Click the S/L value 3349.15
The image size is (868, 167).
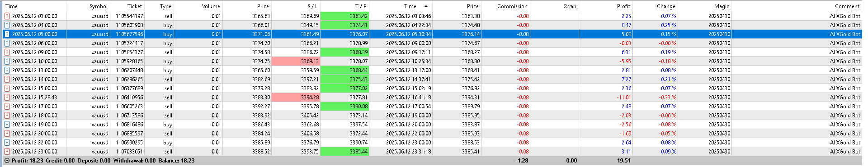click(x=310, y=25)
